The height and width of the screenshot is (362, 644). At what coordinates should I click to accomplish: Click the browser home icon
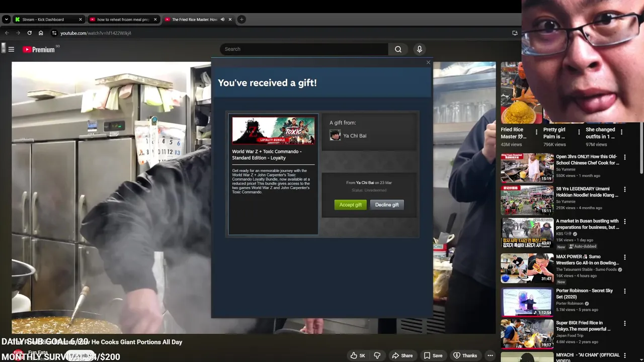pos(41,33)
